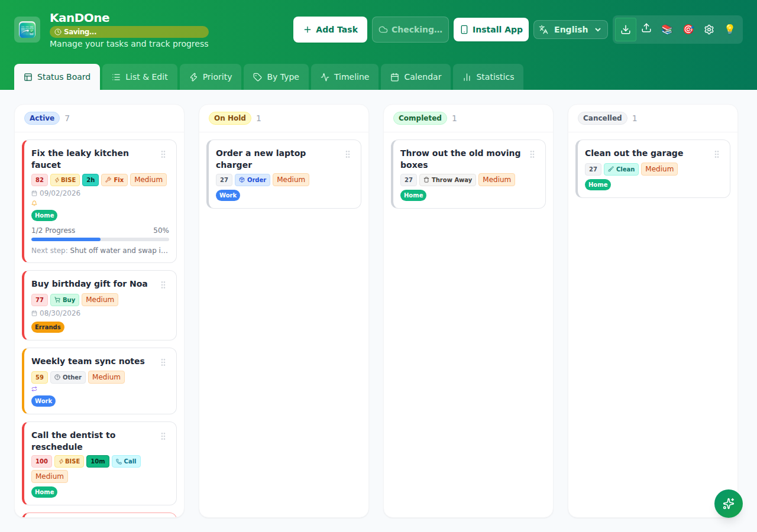Open the books icon in header
This screenshot has height=532, width=757.
667,29
